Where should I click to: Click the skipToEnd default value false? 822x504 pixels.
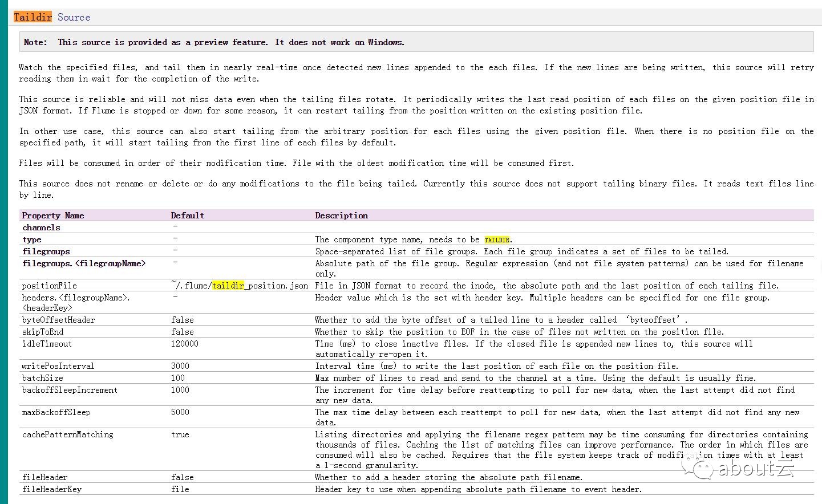pos(183,332)
